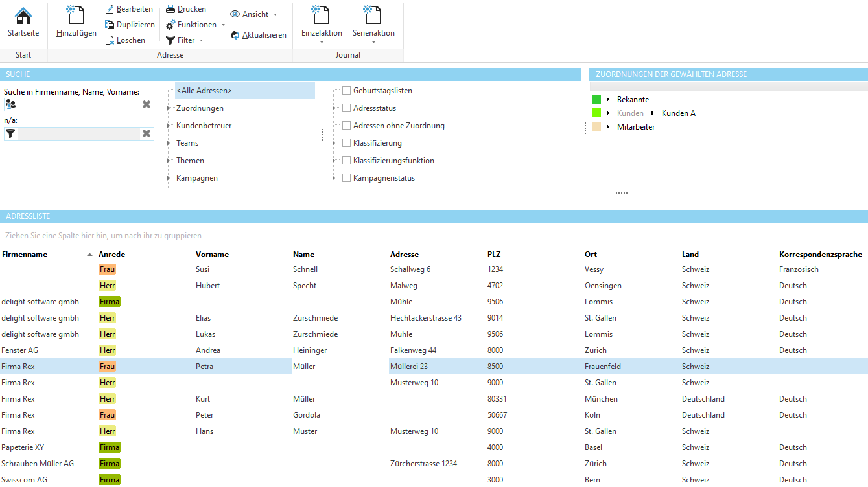Click the Aktualisieren refresh icon
The image size is (868, 487).
coord(234,35)
